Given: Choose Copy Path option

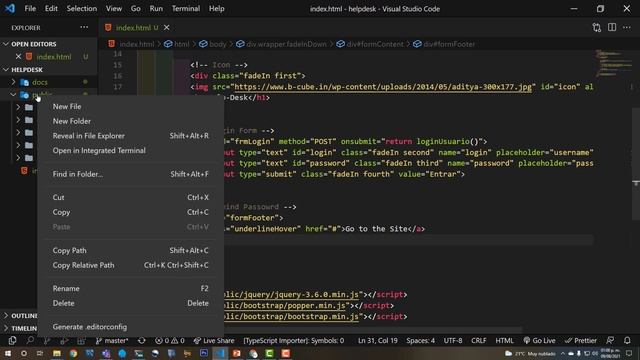Looking at the screenshot, I should 131,250.
